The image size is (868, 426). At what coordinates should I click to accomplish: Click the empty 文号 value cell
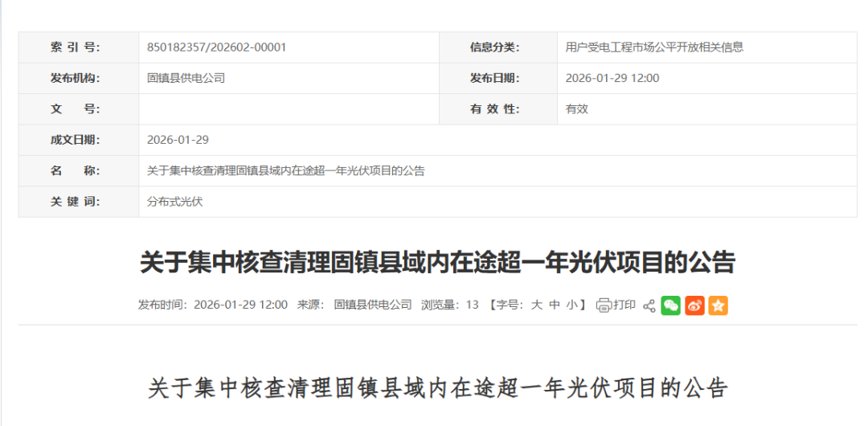tap(289, 109)
